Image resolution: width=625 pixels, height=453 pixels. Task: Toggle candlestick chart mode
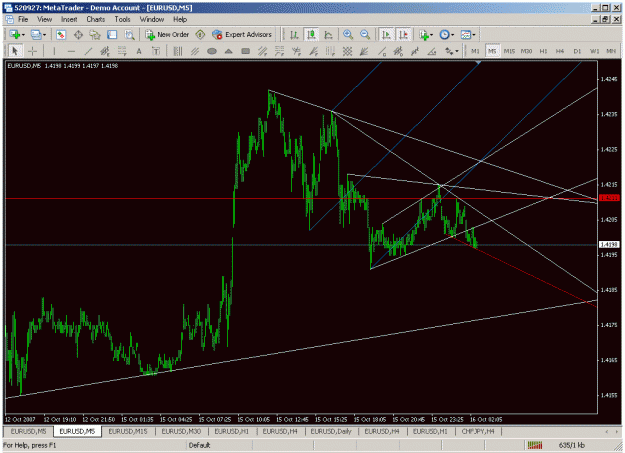pos(311,35)
